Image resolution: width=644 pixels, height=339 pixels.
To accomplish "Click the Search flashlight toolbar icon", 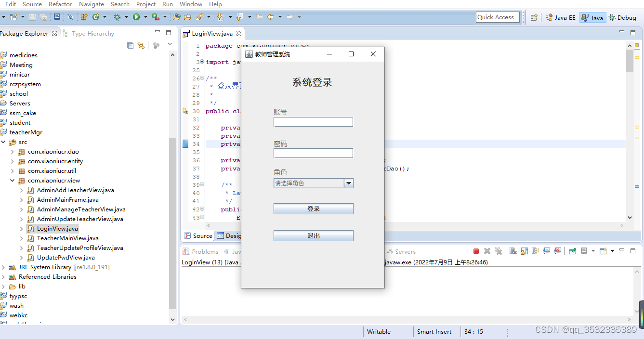I will click(x=199, y=17).
